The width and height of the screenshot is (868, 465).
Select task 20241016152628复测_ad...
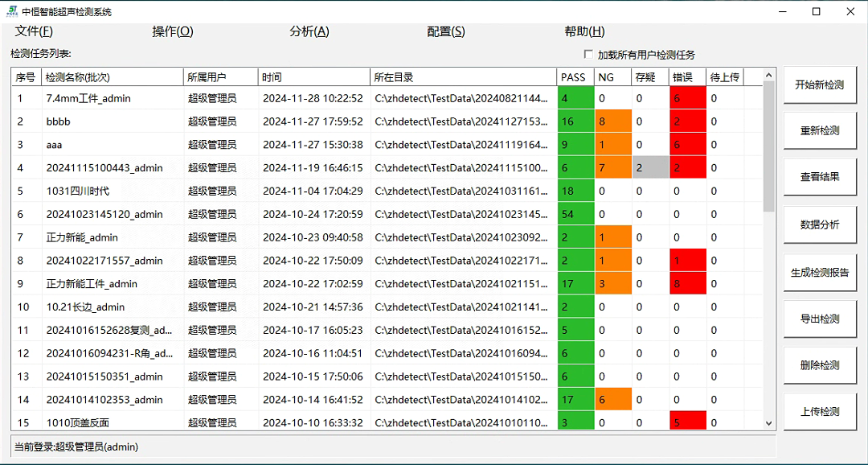[x=387, y=331]
